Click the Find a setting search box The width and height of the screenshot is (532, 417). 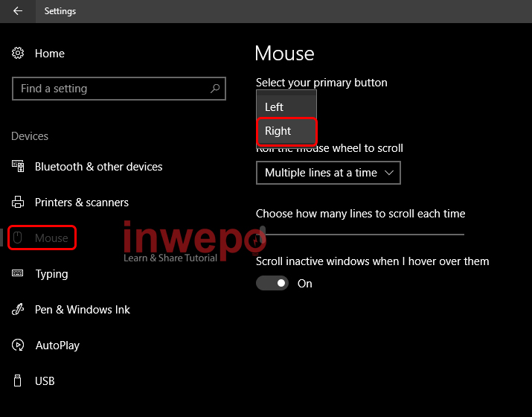tap(112, 89)
